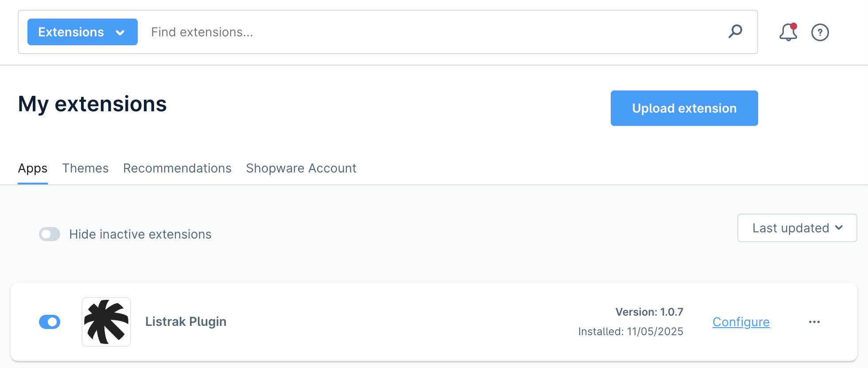Viewport: 868px width, 368px height.
Task: Click the My extensions page heading
Action: 93,104
